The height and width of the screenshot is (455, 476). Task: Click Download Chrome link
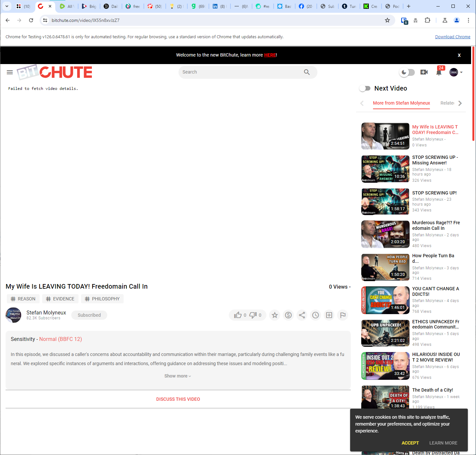(x=453, y=37)
